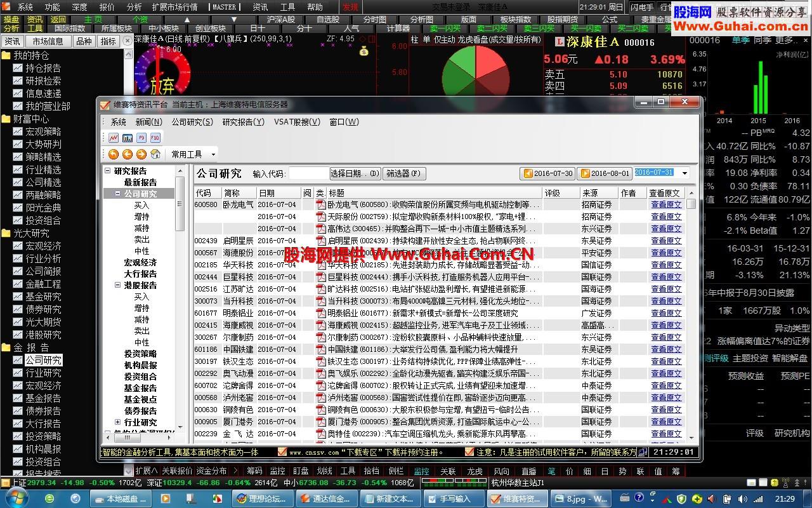Open the 2016-07-31 date dropdown arrow
Image resolution: width=812 pixels, height=508 pixels.
[x=684, y=173]
